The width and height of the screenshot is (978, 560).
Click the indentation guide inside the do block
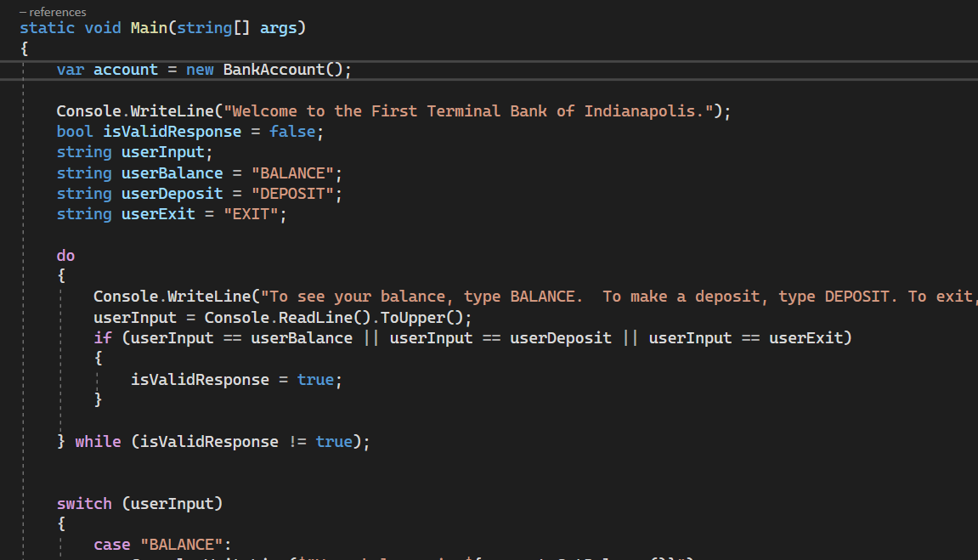click(x=60, y=357)
